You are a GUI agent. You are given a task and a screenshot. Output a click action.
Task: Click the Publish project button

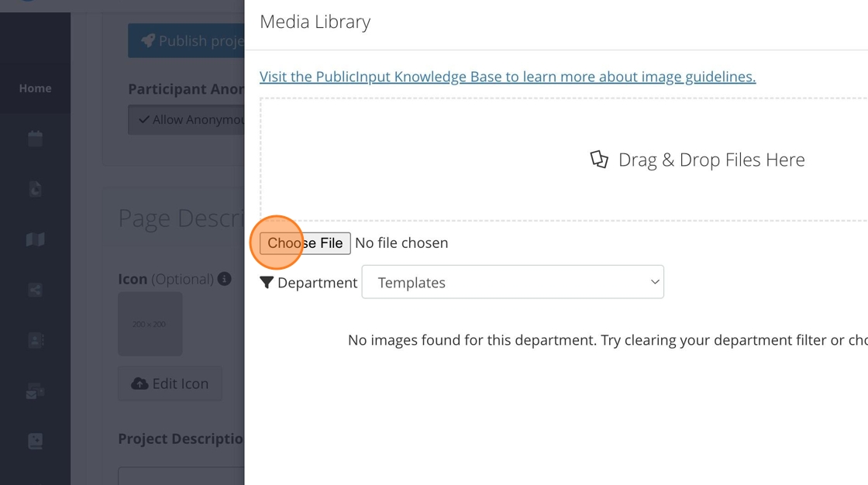[187, 41]
